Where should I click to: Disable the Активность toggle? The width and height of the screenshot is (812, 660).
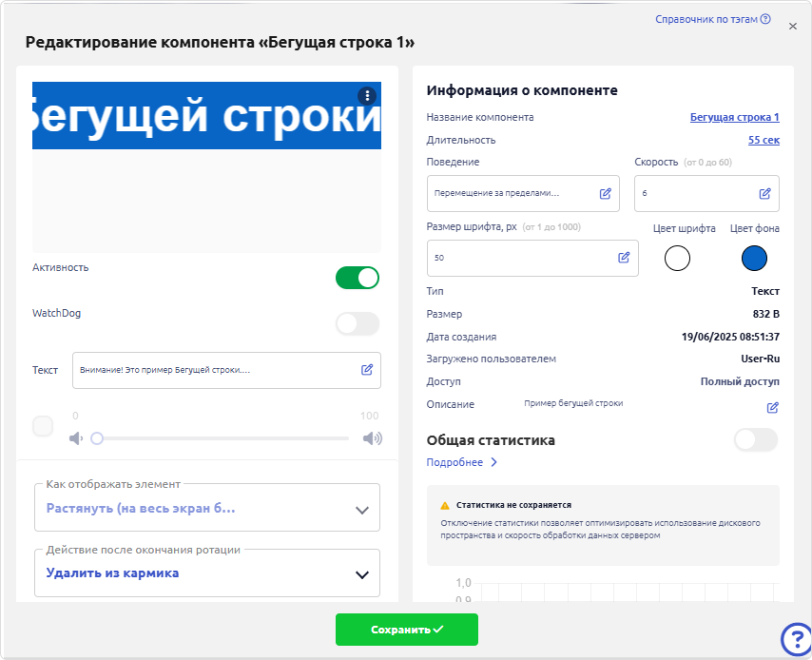click(358, 278)
